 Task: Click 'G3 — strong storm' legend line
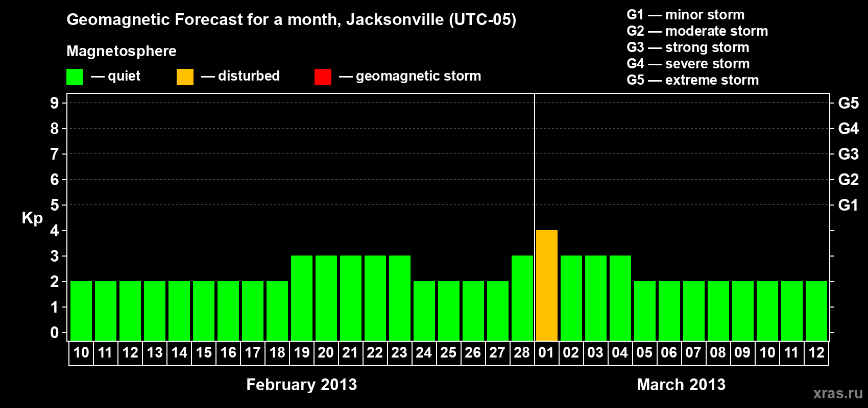[688, 47]
